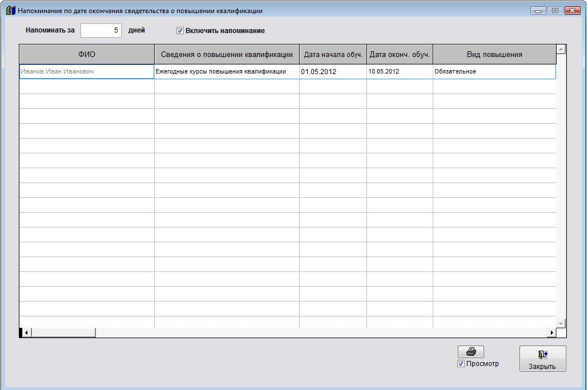
Task: Click the Дата оконч. обуч. column header
Action: click(400, 55)
